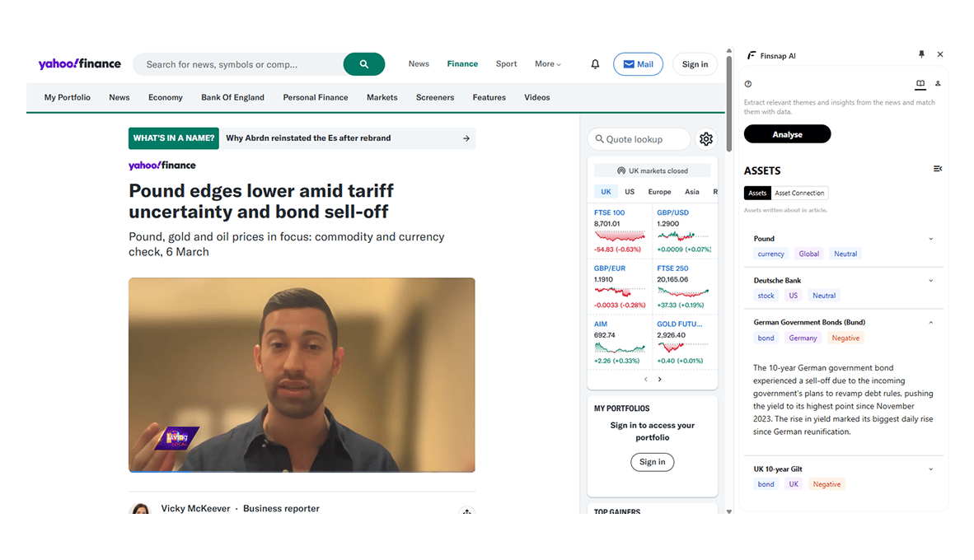Image resolution: width=974 pixels, height=560 pixels.
Task: Click Sport link in top header
Action: [x=506, y=64]
